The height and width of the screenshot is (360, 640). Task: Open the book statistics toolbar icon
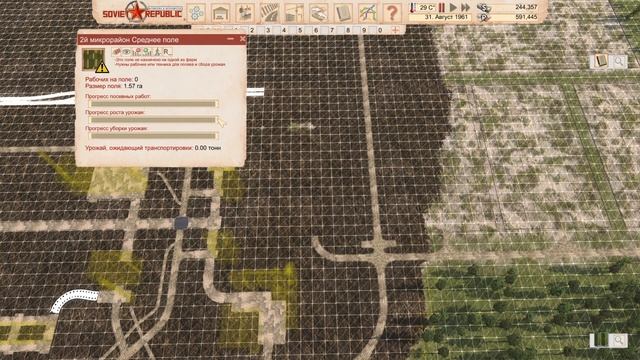coord(343,13)
